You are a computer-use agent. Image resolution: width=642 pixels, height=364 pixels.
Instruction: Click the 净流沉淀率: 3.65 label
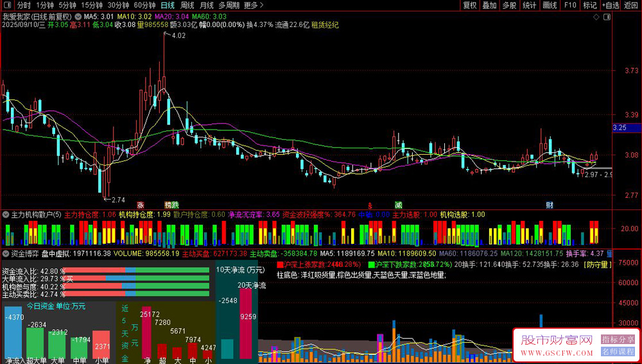click(254, 214)
